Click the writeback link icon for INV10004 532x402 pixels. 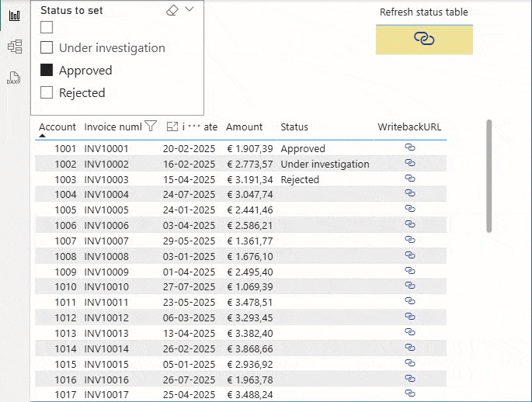[x=410, y=194]
